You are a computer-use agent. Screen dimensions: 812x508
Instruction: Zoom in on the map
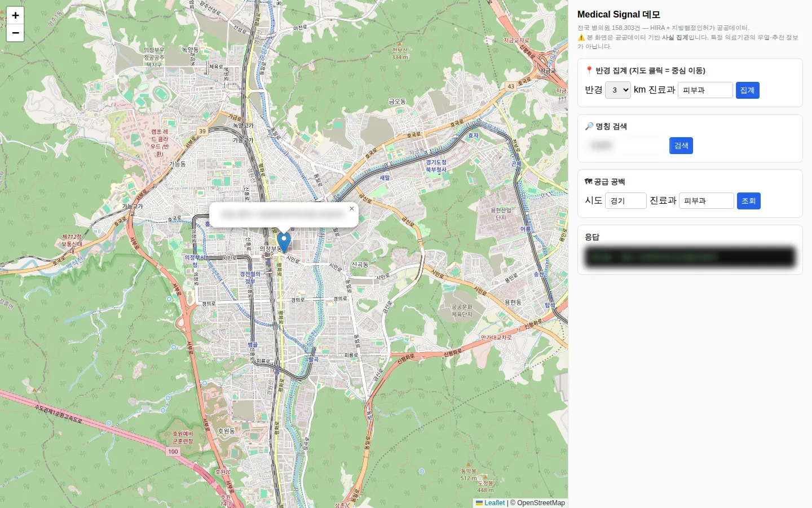tap(15, 16)
